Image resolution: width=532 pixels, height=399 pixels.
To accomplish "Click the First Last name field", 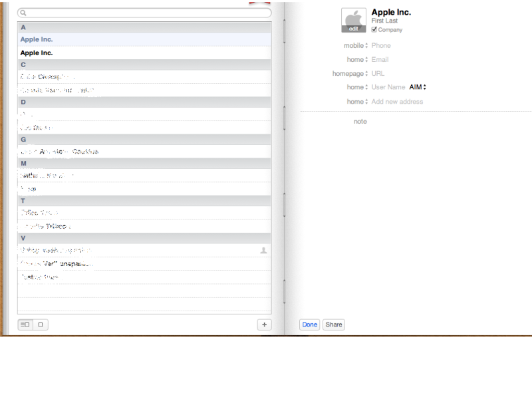I will [384, 21].
